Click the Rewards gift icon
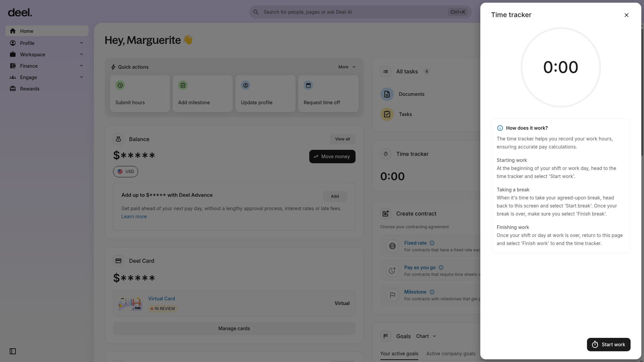This screenshot has width=644, height=362. click(x=13, y=89)
